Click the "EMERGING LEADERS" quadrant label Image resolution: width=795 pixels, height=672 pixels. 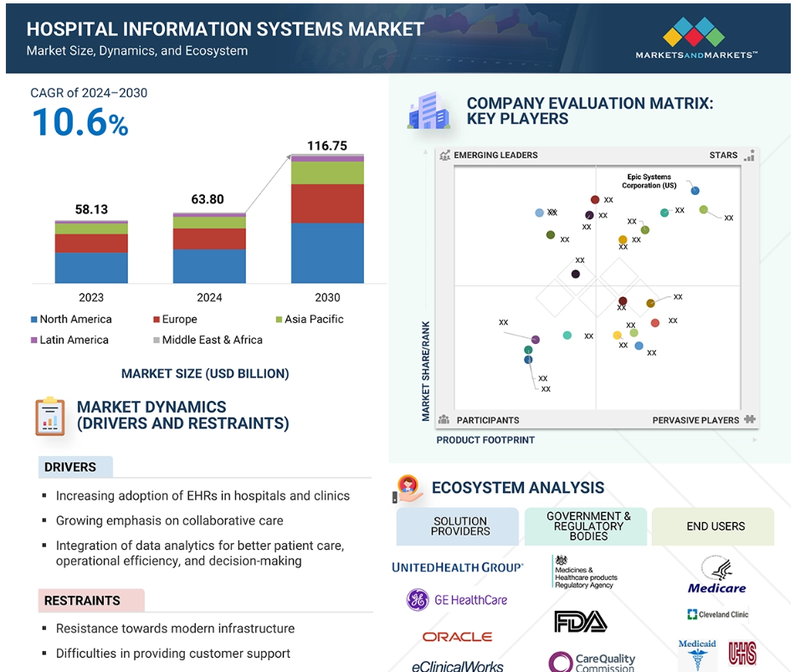click(495, 155)
